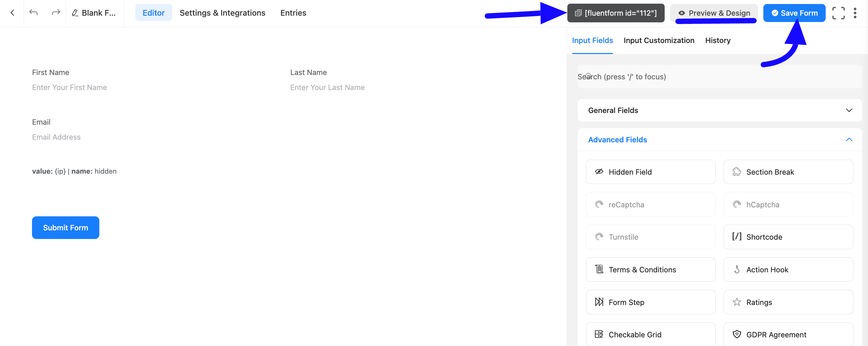Switch to Input Customization tab
The width and height of the screenshot is (868, 346).
[659, 40]
